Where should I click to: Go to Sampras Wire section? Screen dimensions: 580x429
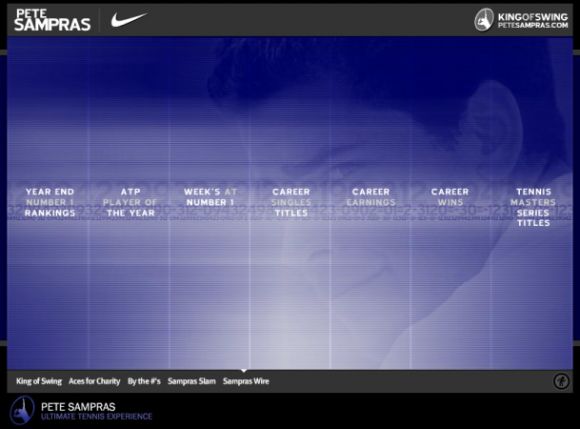click(x=246, y=381)
